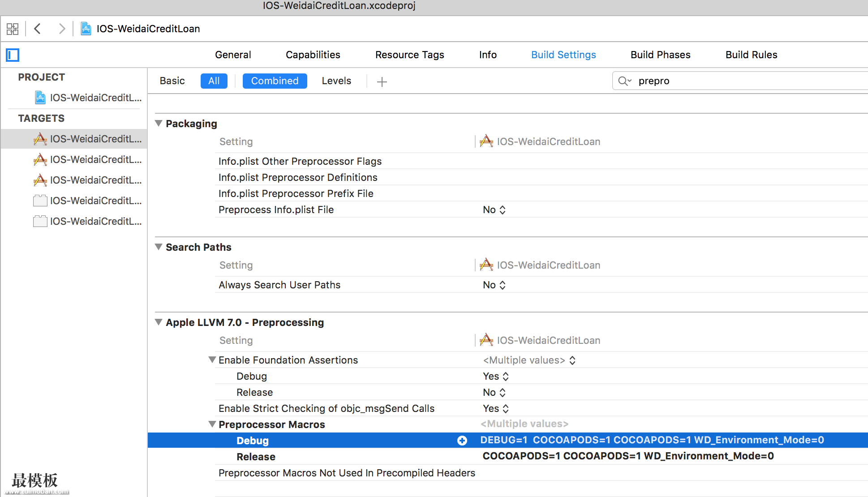Click target icon in Search Paths column header
The height and width of the screenshot is (497, 868).
(486, 265)
